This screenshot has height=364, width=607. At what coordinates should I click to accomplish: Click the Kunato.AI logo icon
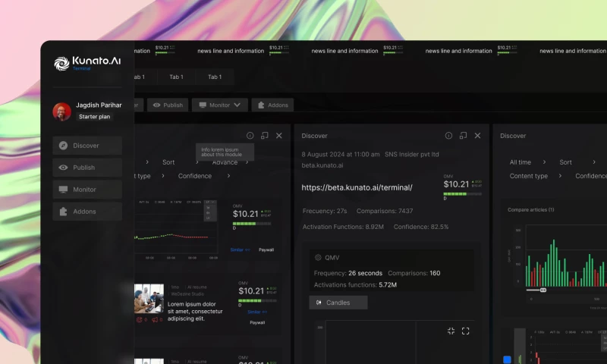coord(61,64)
